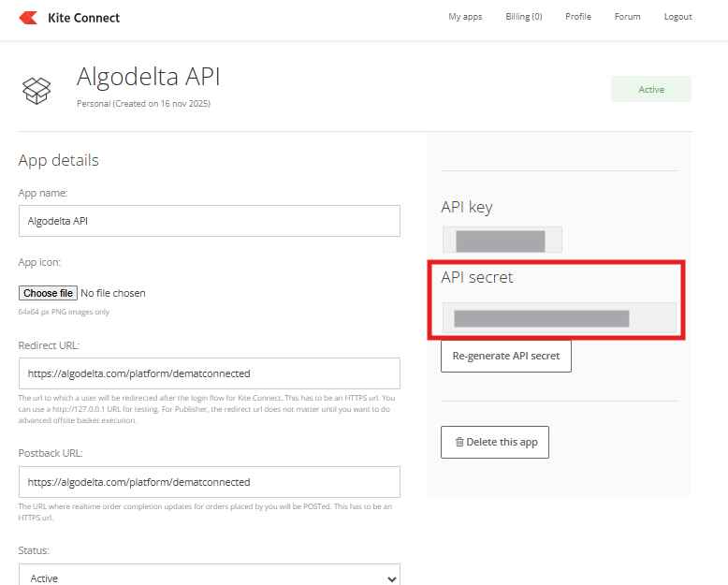Select the API key value field
The height and width of the screenshot is (585, 728).
[x=502, y=241]
